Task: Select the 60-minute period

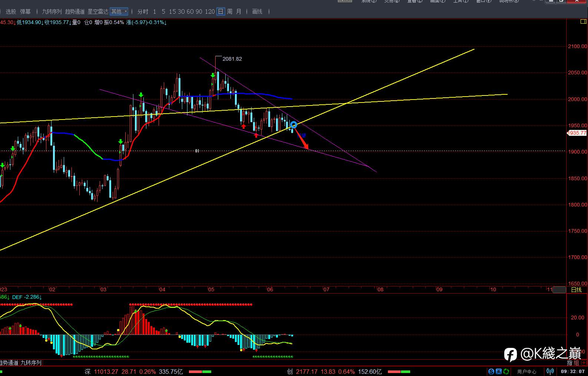Action: pos(190,12)
